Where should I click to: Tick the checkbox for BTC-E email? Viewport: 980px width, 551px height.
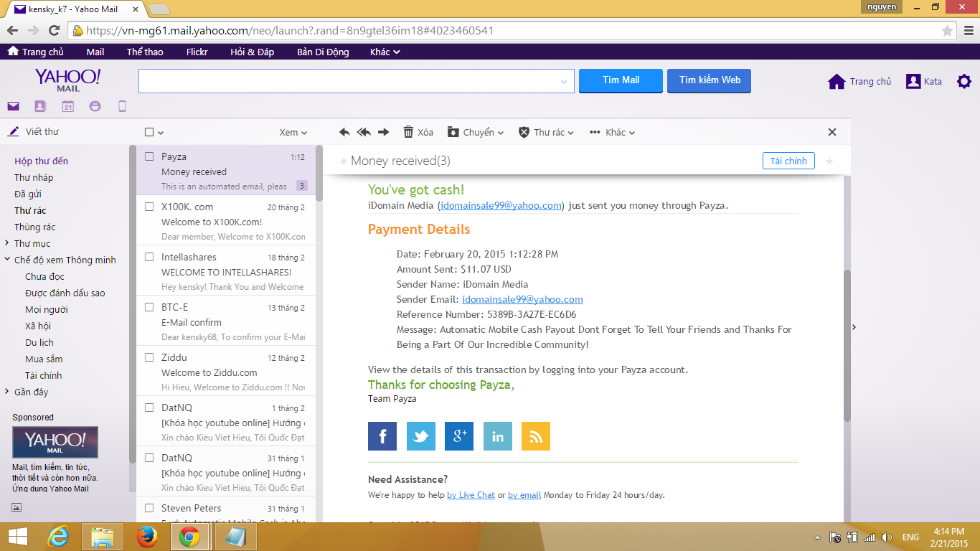click(149, 307)
